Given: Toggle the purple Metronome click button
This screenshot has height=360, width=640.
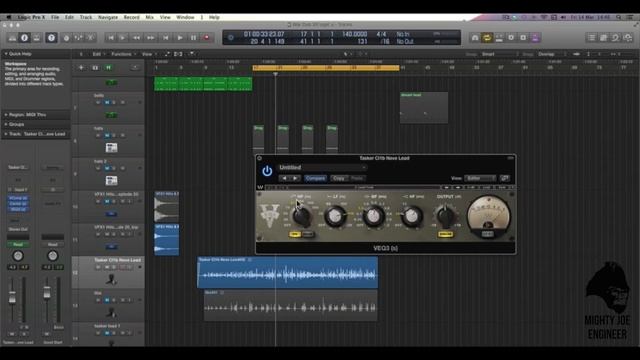Looking at the screenshot, I should (x=535, y=38).
